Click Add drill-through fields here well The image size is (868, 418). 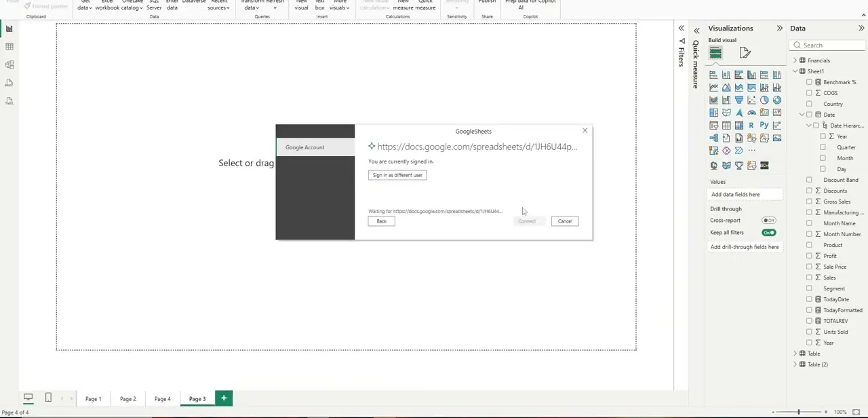pyautogui.click(x=746, y=247)
